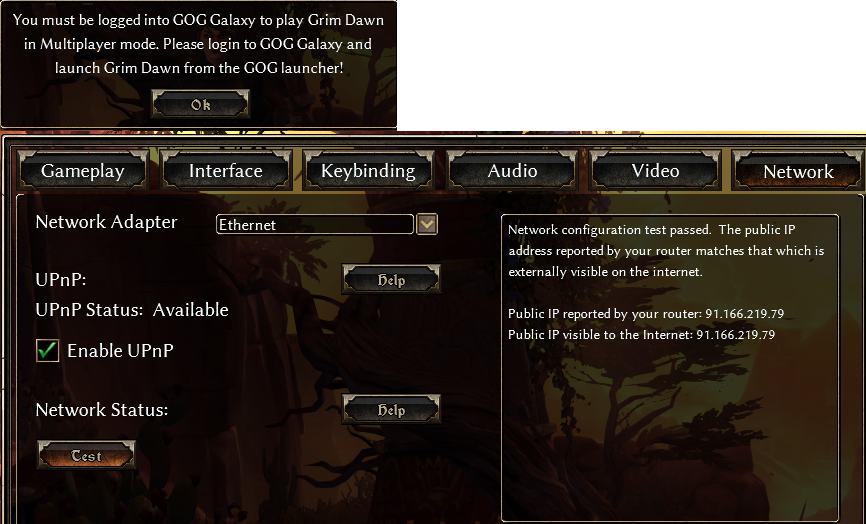The width and height of the screenshot is (866, 524).
Task: Open the Interface options tab
Action: point(226,171)
